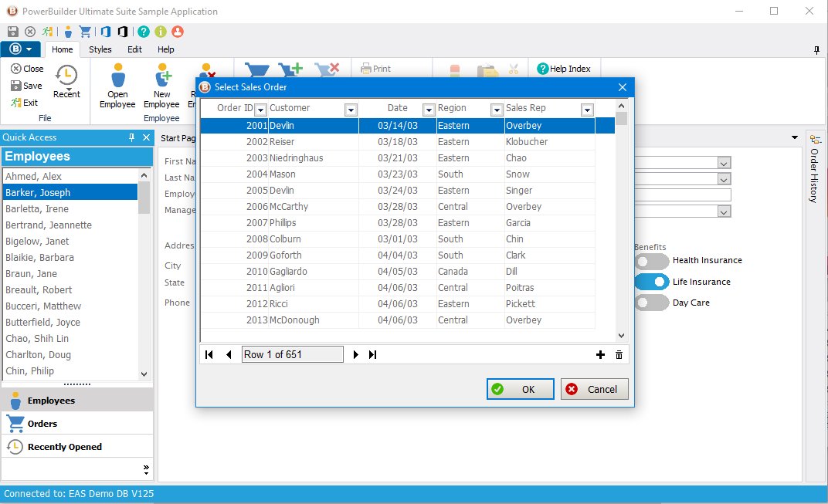Screen dimensions: 828x504
Task: Click the circled X close icon in quick toolbar
Action: click(30, 32)
